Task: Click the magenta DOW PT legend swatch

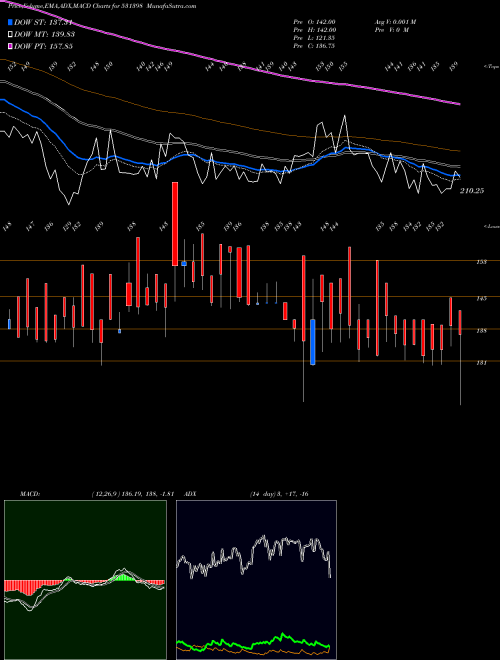Action: coord(11,46)
